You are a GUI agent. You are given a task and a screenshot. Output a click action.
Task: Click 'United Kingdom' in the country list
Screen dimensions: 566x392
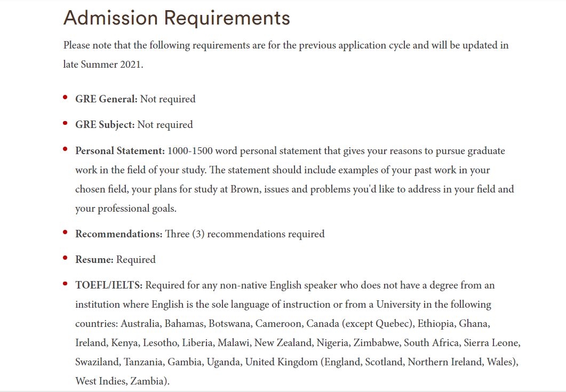[x=282, y=362]
